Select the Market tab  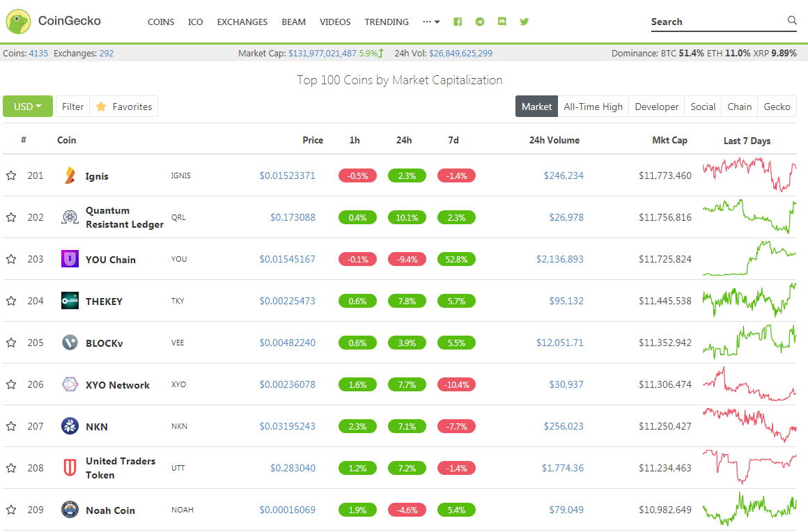tap(536, 107)
